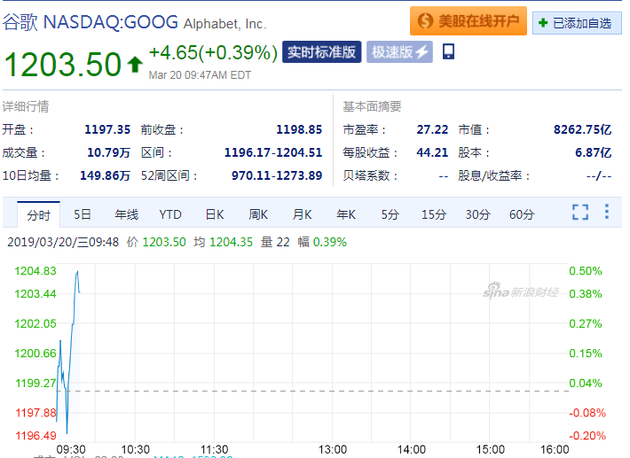
Task: Click the 谷歌 NASDAQ:GOOG title
Action: pyautogui.click(x=90, y=22)
